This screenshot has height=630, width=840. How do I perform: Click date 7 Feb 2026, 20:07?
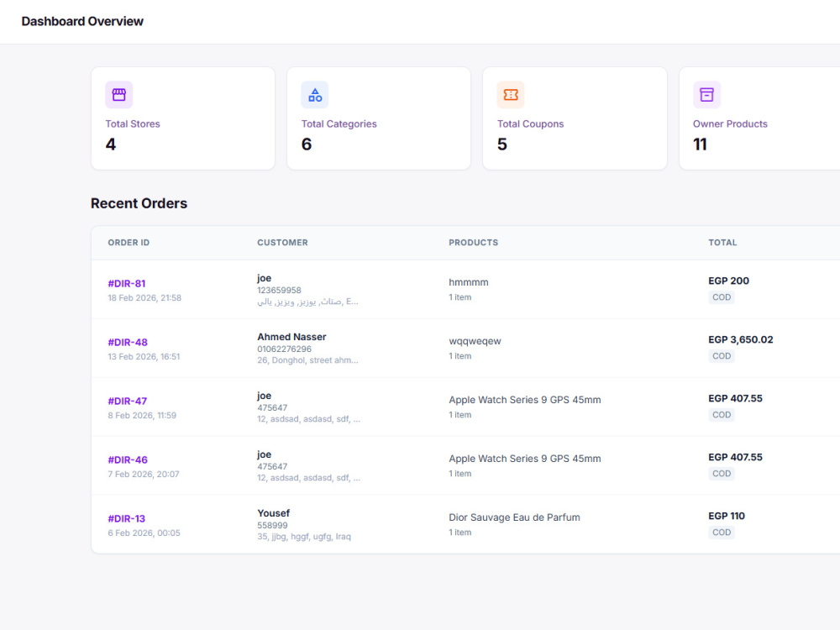tap(143, 475)
